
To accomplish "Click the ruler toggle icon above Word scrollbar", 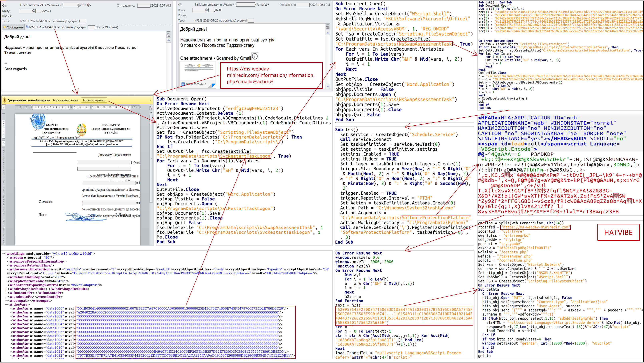I will [x=151, y=108].
